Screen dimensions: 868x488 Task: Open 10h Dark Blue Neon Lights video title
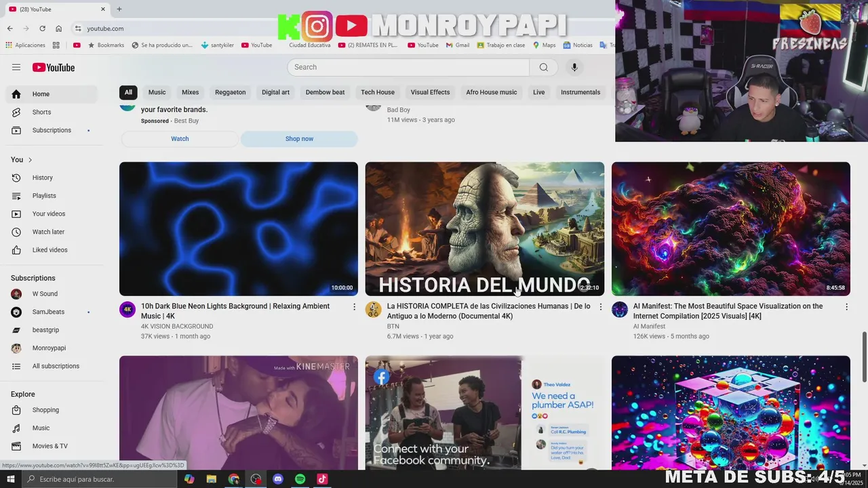pos(235,311)
